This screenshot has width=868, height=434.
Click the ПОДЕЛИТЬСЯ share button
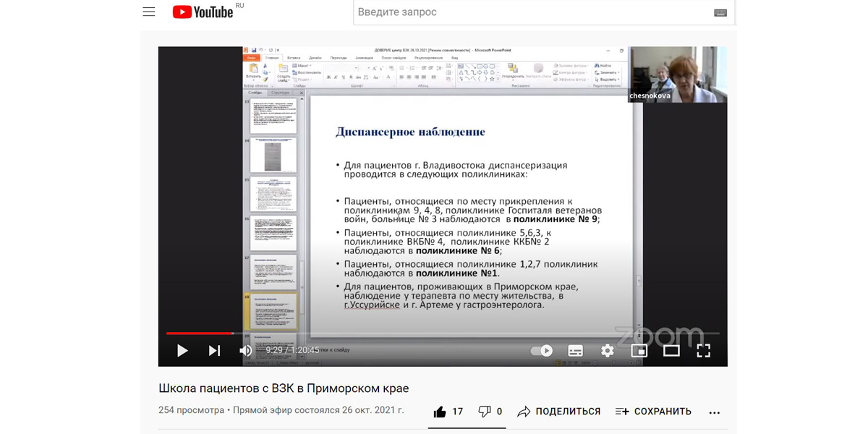coord(559,412)
